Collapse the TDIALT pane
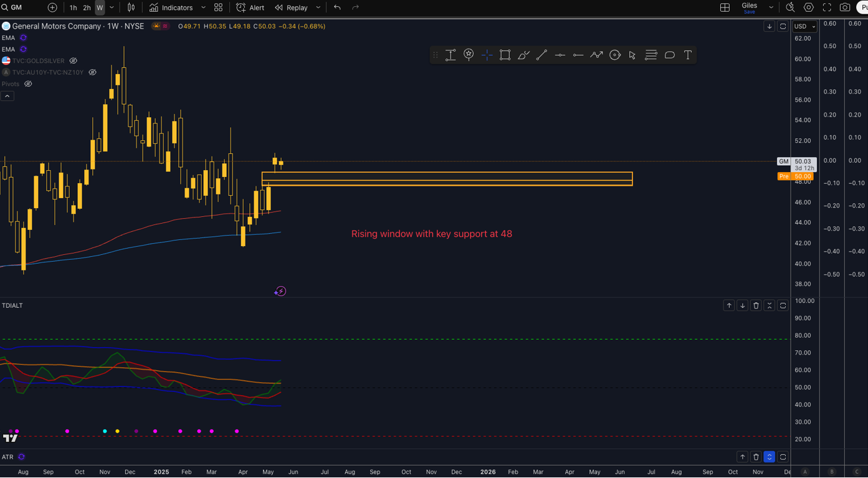 click(x=770, y=305)
